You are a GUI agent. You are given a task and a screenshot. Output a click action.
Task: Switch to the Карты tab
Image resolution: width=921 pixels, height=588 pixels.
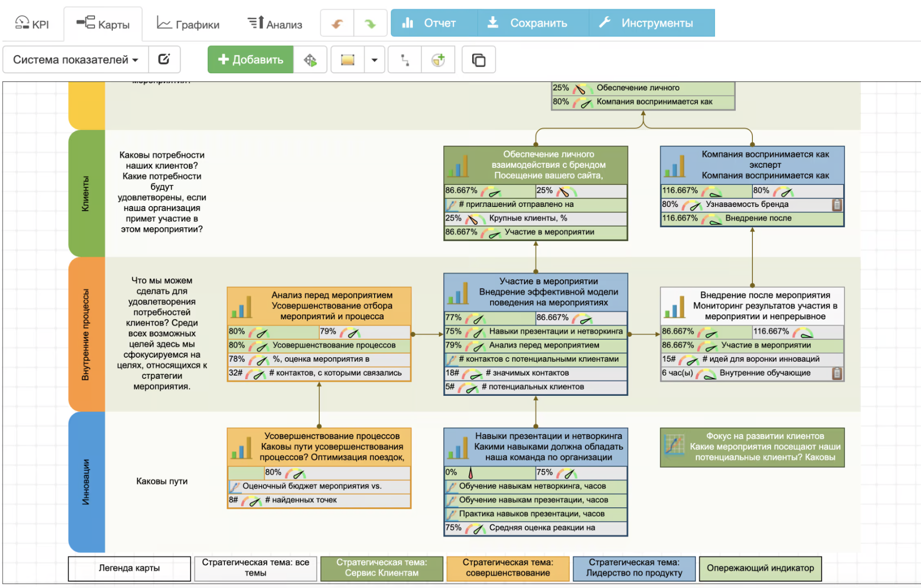point(103,24)
